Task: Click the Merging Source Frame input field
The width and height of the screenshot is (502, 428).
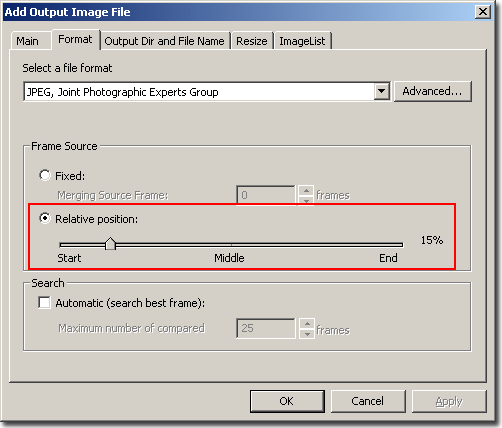Action: [x=266, y=195]
